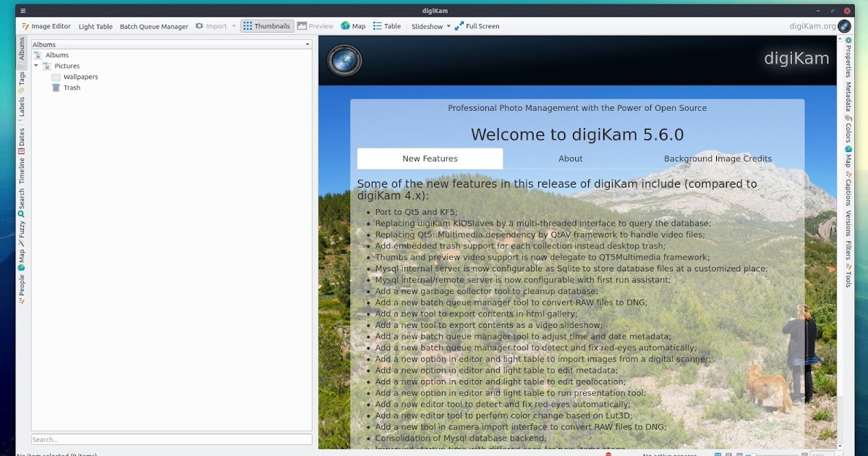
Task: Open the Albums combo box dropdown
Action: (171, 45)
